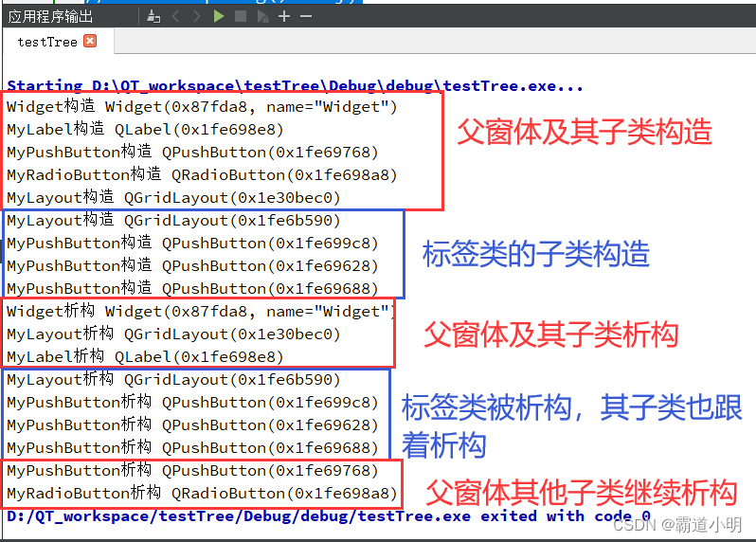Image resolution: width=756 pixels, height=542 pixels.
Task: Click MyPushButton析构 QPushButton(0x1fe69768) line
Action: coord(192,470)
